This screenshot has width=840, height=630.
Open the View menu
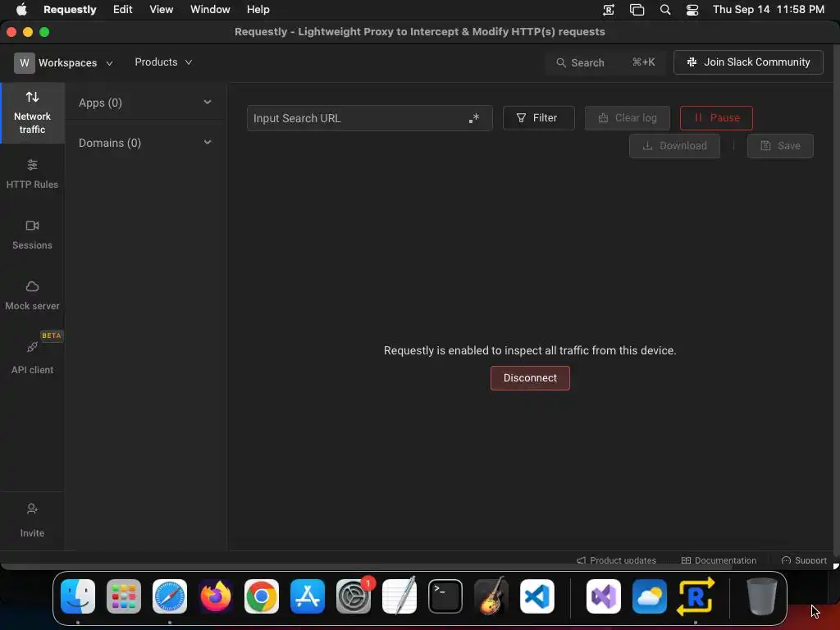pyautogui.click(x=162, y=10)
